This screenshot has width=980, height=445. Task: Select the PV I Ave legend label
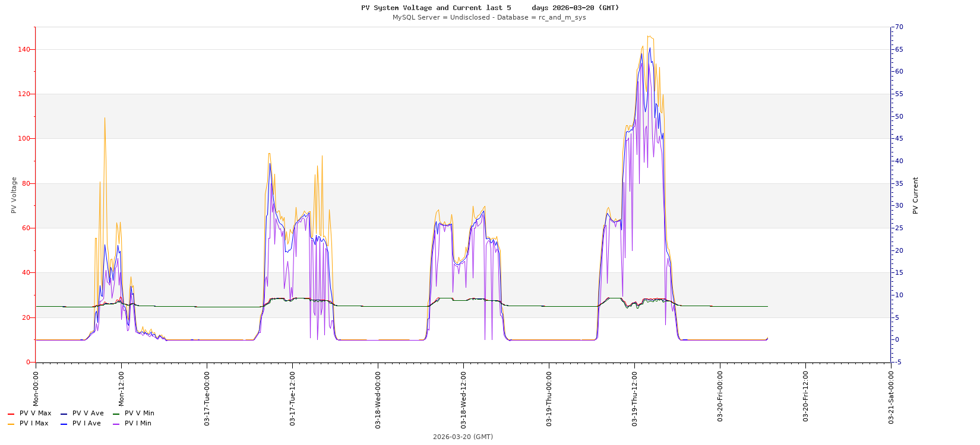pyautogui.click(x=86, y=424)
